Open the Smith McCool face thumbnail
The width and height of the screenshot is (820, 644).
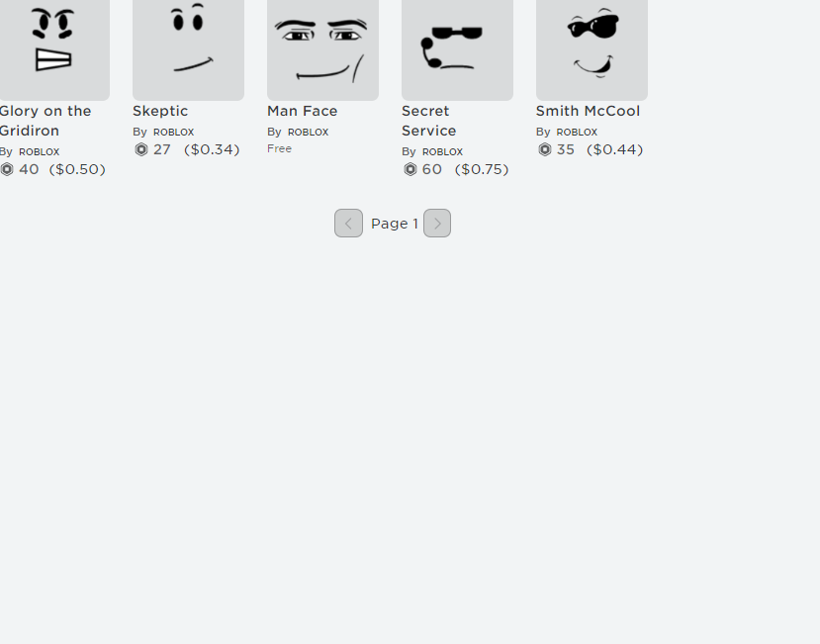pyautogui.click(x=592, y=50)
